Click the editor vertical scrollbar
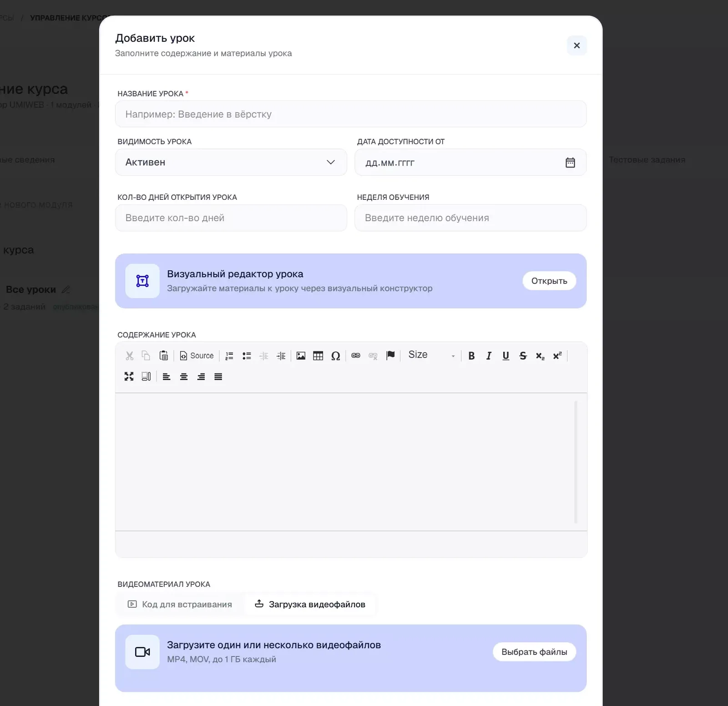This screenshot has width=728, height=706. [x=576, y=462]
